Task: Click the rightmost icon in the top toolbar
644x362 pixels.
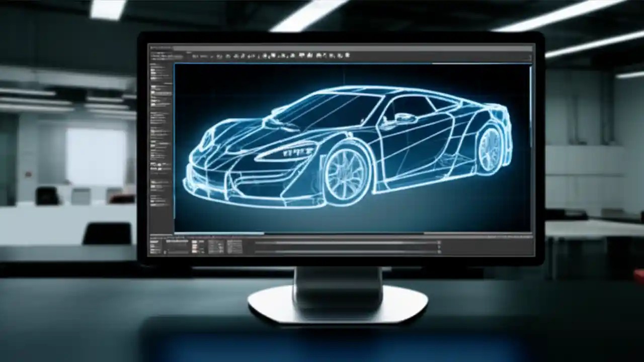Action: pyautogui.click(x=347, y=55)
